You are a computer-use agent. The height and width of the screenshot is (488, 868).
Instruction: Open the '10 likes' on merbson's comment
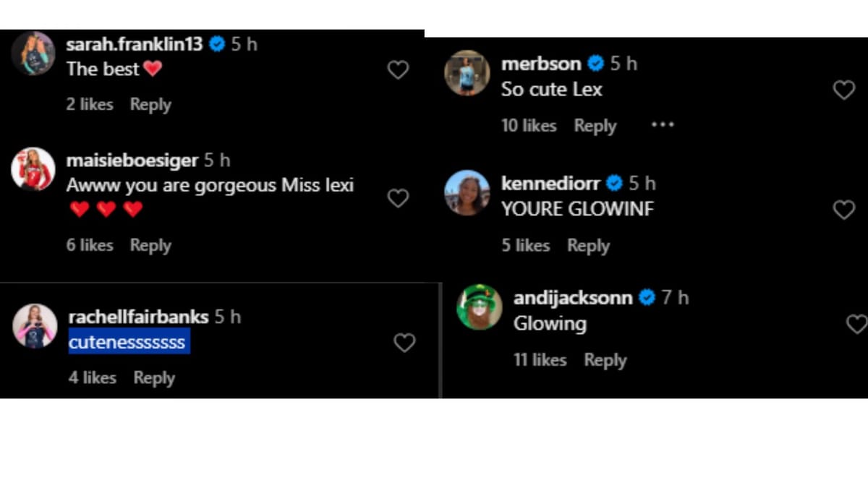(529, 125)
